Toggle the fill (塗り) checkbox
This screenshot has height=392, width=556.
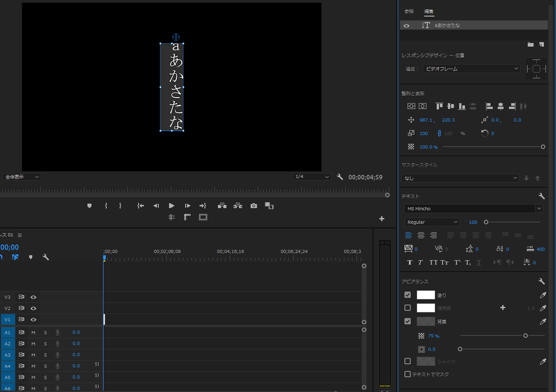coord(407,295)
